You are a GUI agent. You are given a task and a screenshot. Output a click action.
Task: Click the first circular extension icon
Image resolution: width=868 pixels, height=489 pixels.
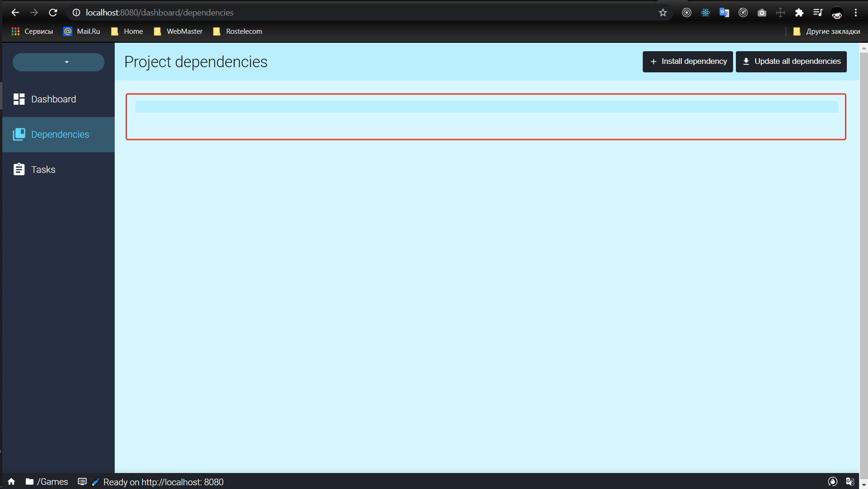(x=687, y=13)
